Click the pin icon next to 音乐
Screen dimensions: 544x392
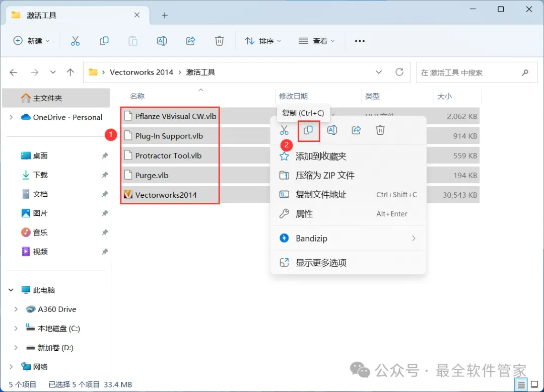click(105, 232)
